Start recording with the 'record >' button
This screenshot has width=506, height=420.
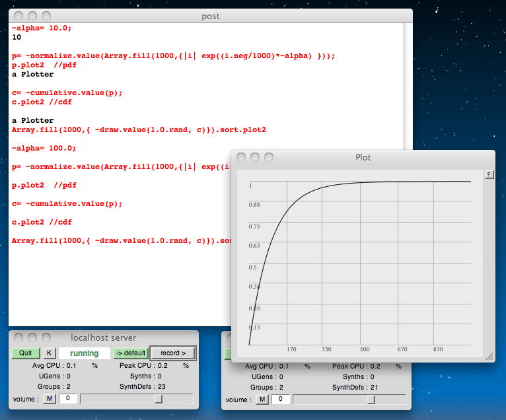(173, 353)
